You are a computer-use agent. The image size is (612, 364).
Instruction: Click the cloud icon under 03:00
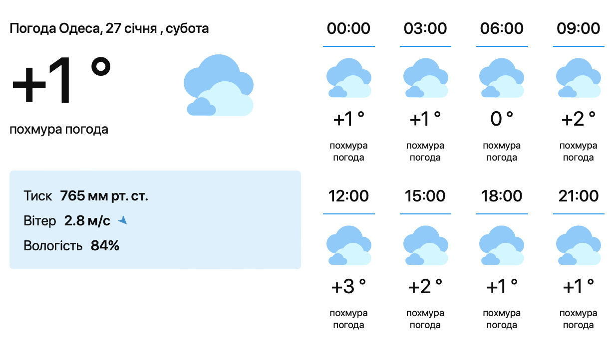click(x=425, y=78)
